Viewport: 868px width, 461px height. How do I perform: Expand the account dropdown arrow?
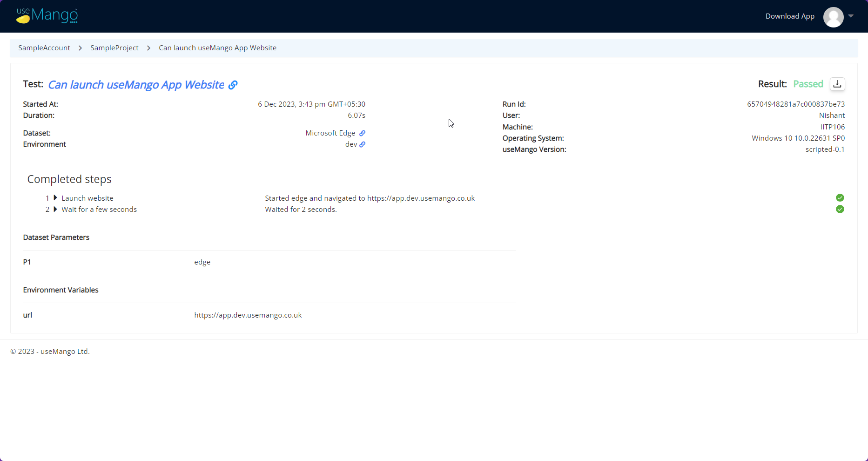[851, 16]
